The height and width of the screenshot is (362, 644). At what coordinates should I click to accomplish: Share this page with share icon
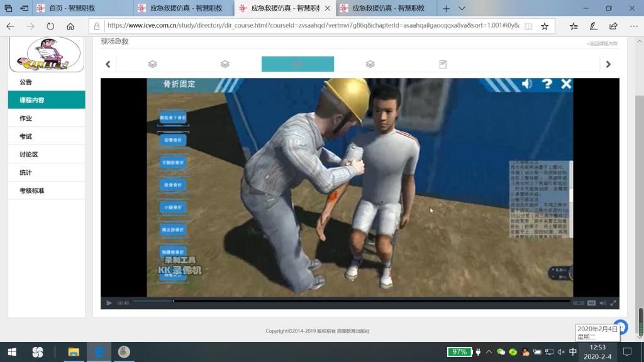(613, 26)
